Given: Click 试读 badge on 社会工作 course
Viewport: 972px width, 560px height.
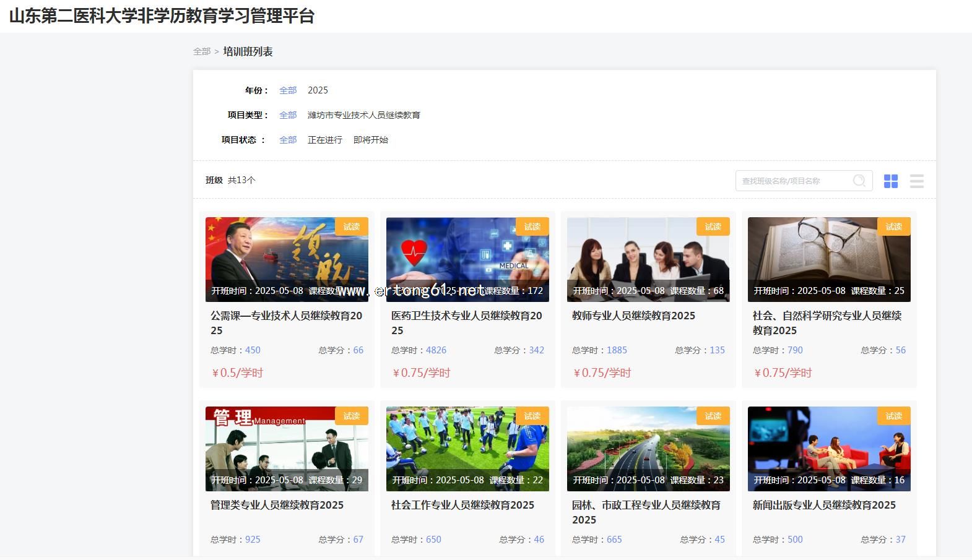Looking at the screenshot, I should (x=532, y=416).
